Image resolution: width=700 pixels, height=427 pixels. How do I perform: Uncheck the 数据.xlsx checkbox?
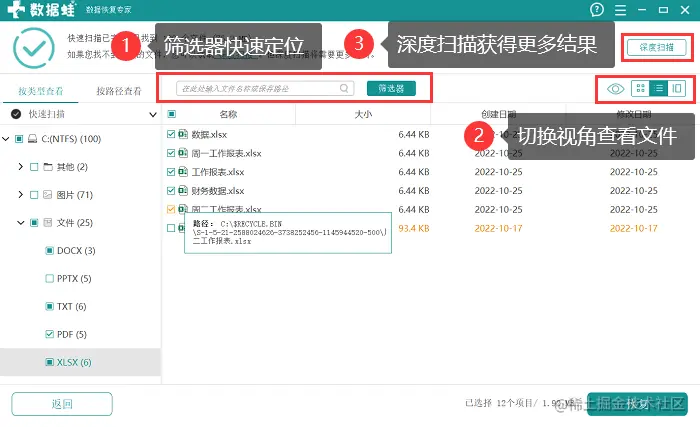[x=171, y=134]
